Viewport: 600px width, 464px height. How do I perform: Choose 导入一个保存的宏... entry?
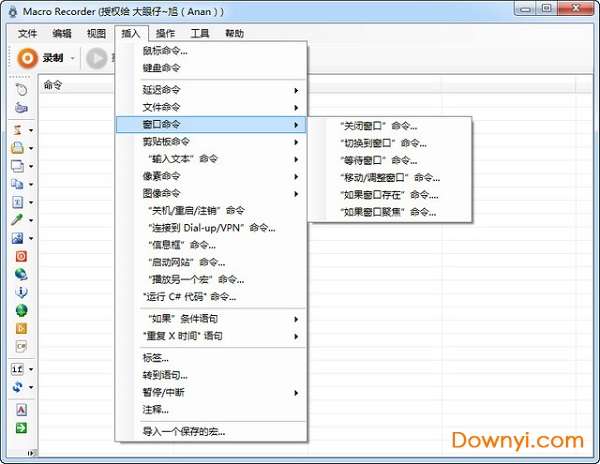pos(211,432)
